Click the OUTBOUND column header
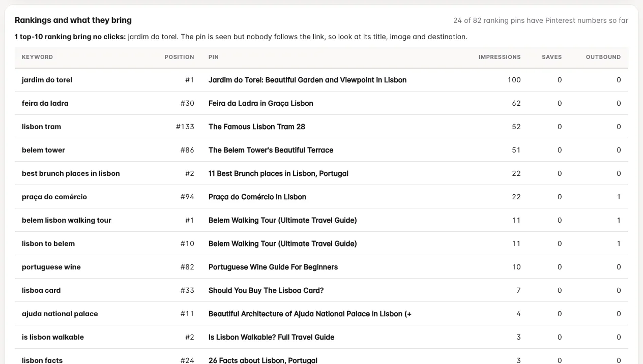This screenshot has width=643, height=364. point(603,57)
